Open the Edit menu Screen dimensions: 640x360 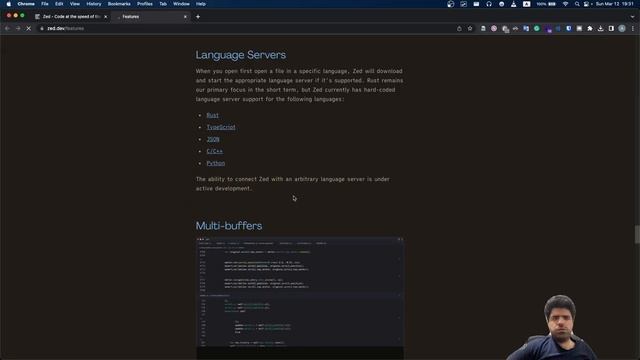click(59, 4)
